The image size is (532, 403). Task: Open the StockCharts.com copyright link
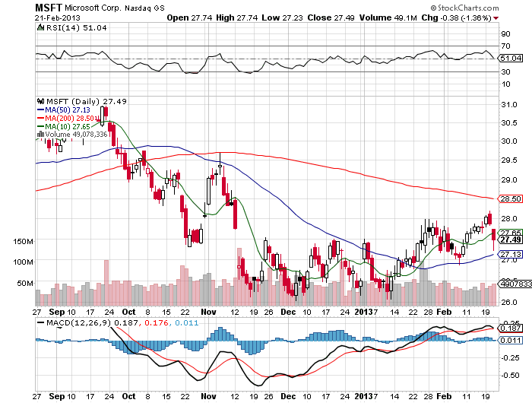coord(465,8)
